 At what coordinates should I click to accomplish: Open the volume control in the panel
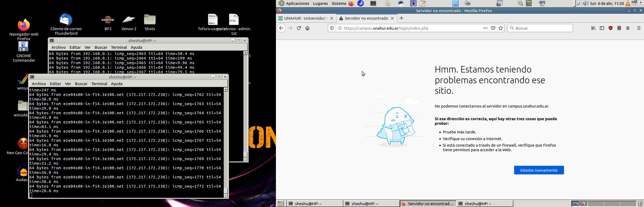point(586,4)
